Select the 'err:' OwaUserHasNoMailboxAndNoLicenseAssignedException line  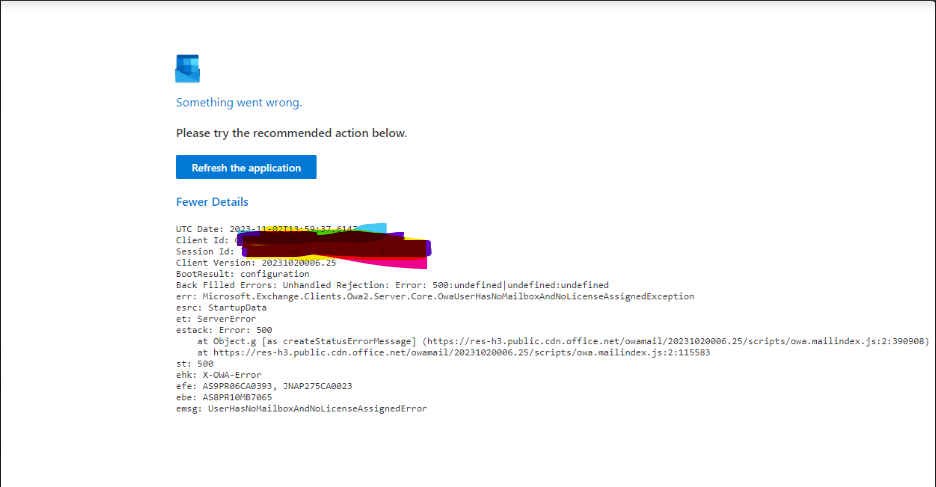tap(435, 296)
